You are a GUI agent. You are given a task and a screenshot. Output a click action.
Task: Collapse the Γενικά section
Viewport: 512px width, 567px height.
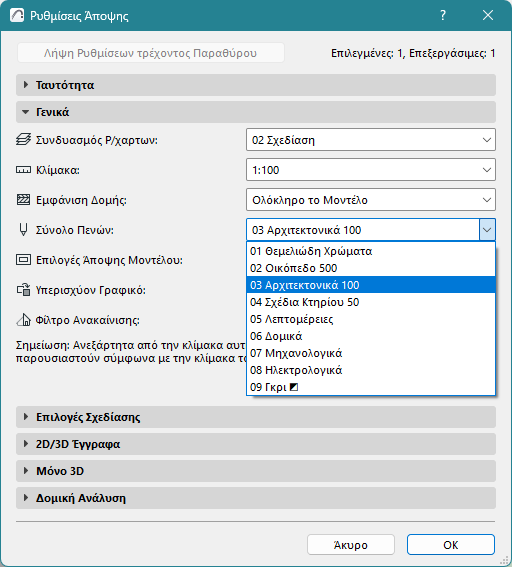[256, 112]
